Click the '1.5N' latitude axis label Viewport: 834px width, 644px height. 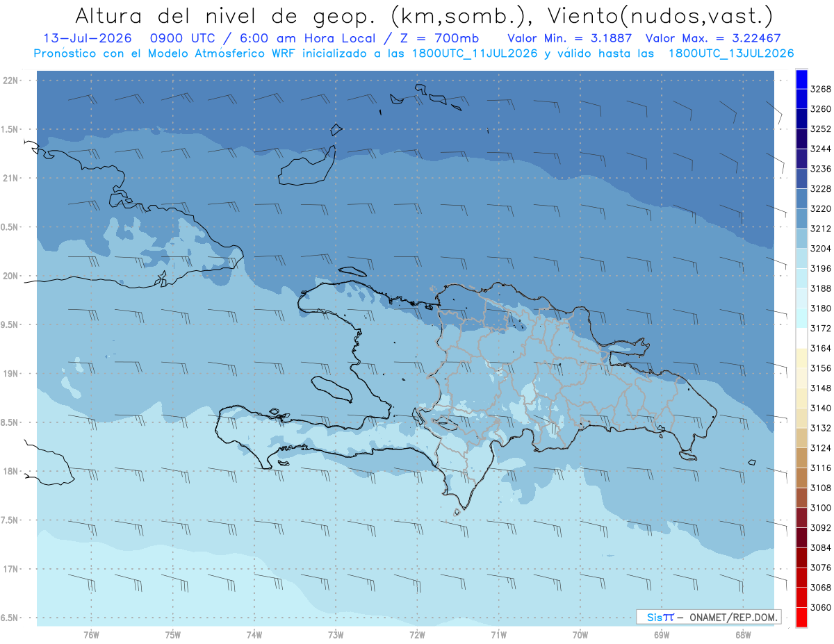pos(10,129)
